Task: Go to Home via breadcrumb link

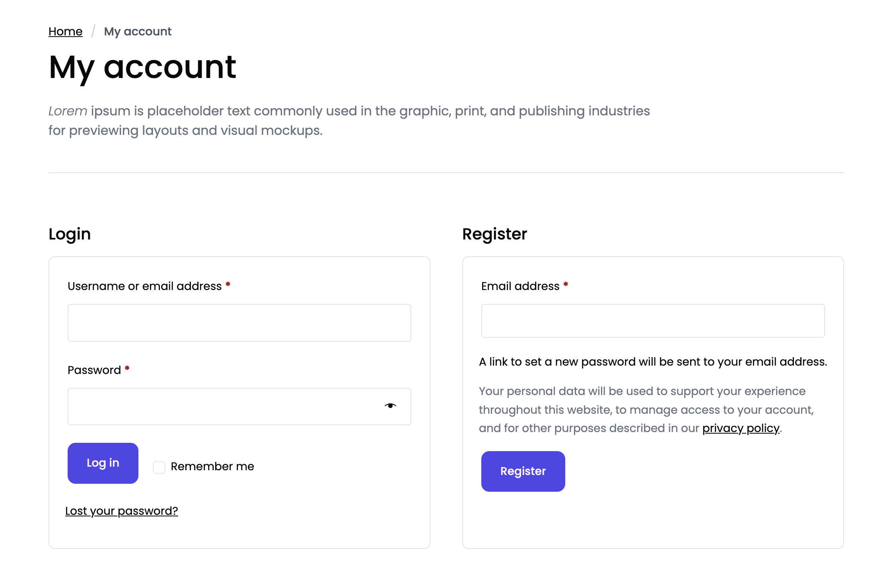Action: (66, 31)
